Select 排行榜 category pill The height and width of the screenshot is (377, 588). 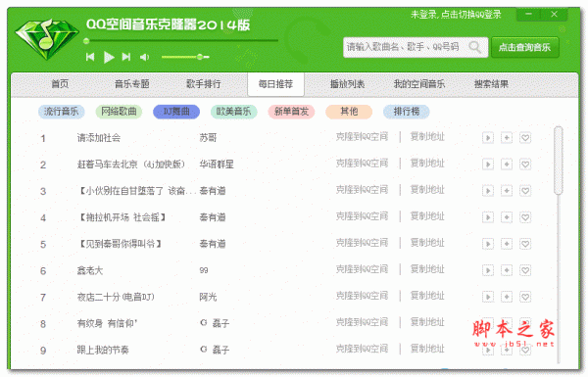[x=406, y=112]
